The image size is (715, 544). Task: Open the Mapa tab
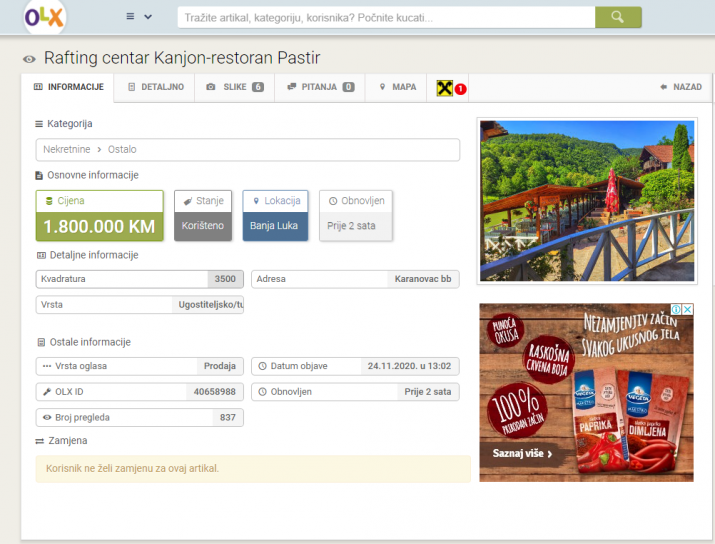click(x=397, y=87)
